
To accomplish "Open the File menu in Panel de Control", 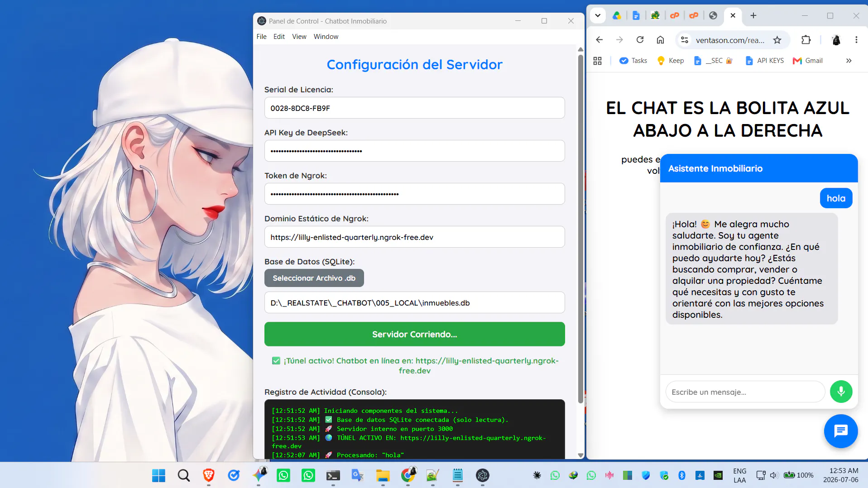I will tap(261, 37).
